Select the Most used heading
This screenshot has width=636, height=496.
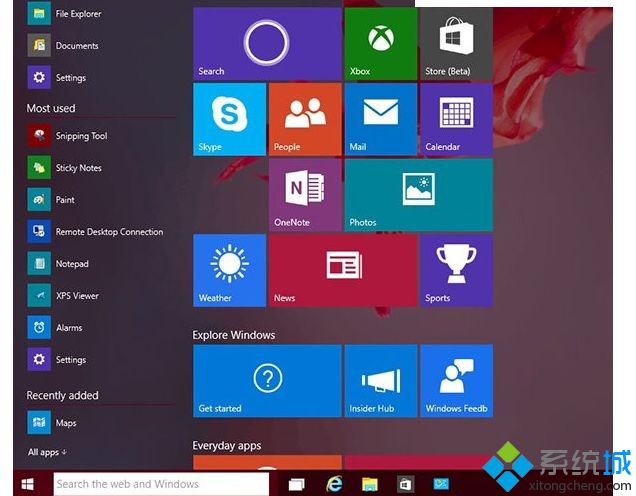(x=51, y=108)
